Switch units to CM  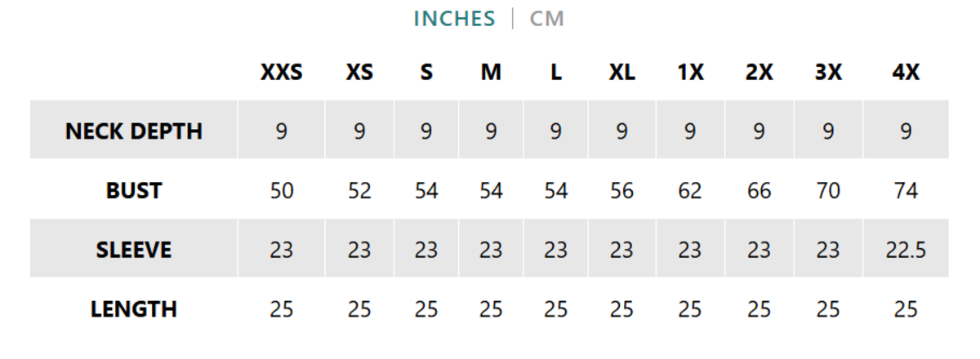point(546,19)
